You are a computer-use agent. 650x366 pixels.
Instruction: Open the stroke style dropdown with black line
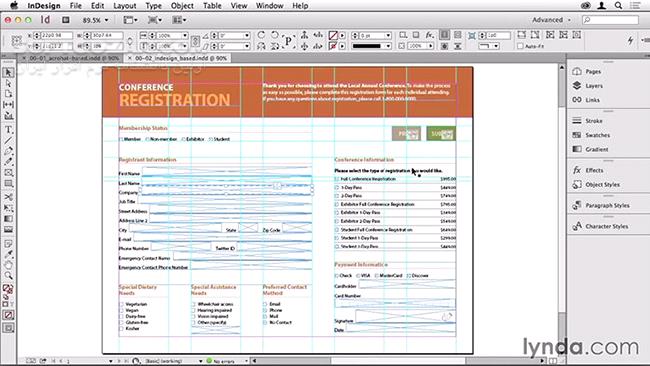pyautogui.click(x=388, y=46)
